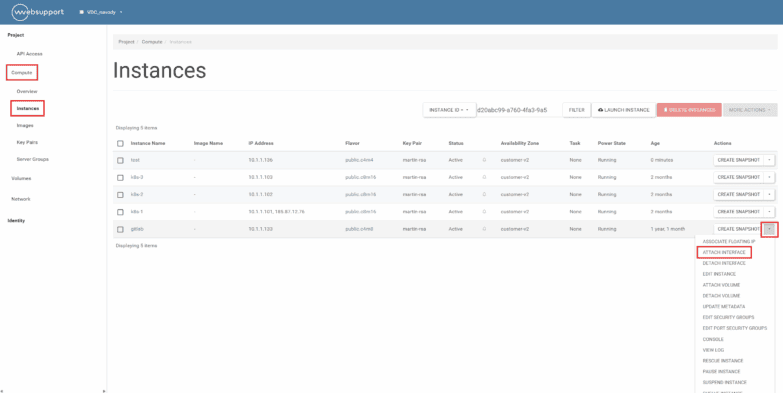The width and height of the screenshot is (783, 393).
Task: Expand the actions arrow for k8s-1 row
Action: point(770,212)
